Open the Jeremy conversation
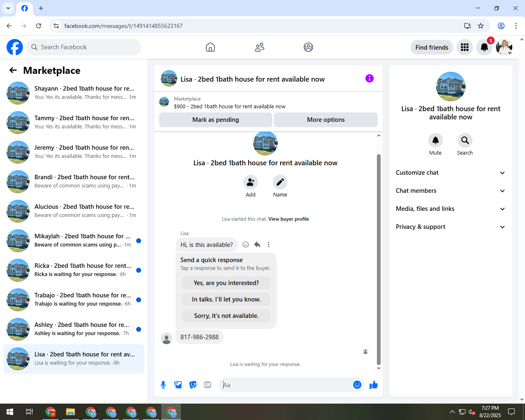 pos(74,152)
